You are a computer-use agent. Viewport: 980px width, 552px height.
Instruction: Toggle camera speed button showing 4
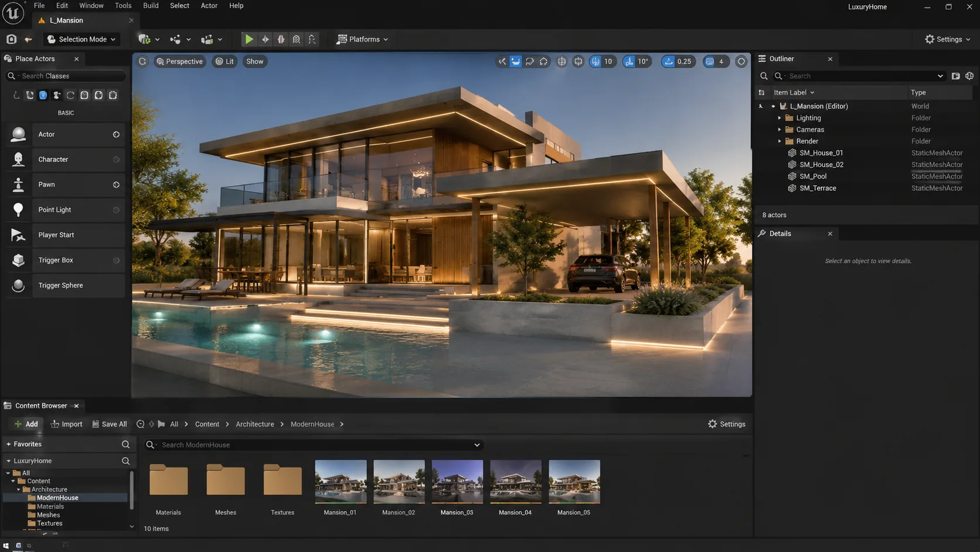pos(716,62)
